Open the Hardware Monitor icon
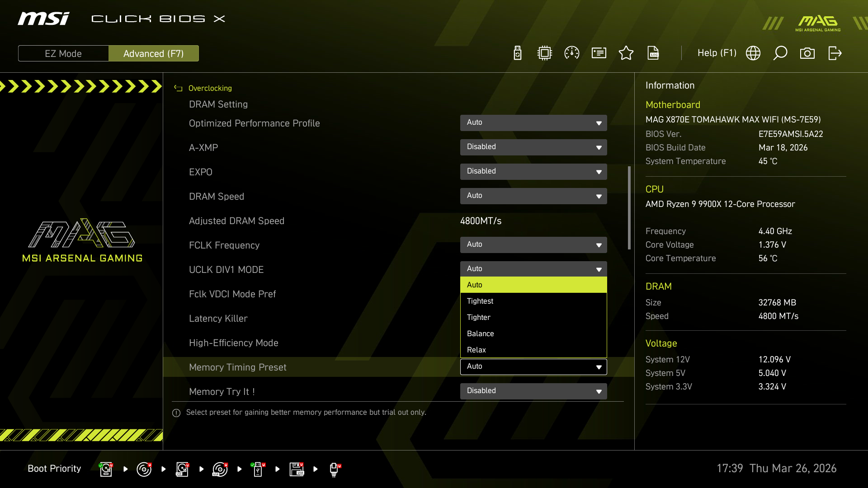This screenshot has height=488, width=868. (544, 53)
